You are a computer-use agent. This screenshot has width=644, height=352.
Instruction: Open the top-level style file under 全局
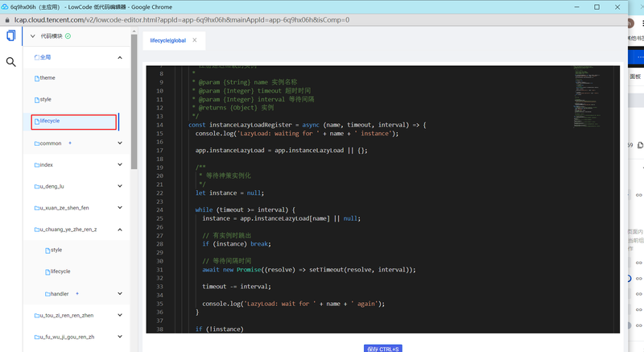click(45, 100)
